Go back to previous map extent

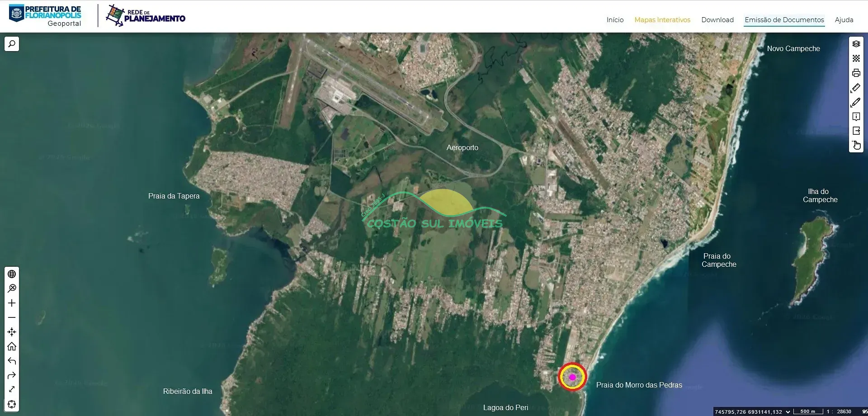[x=12, y=361]
